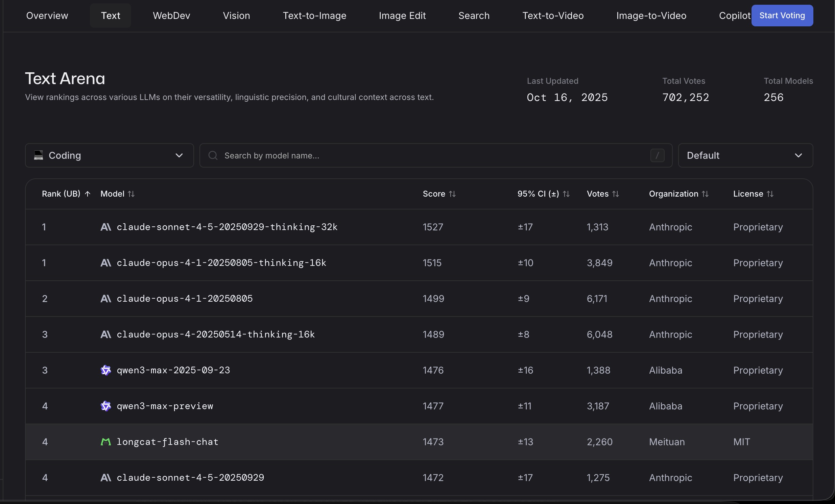Open the Text-to-Image tab

pos(314,16)
